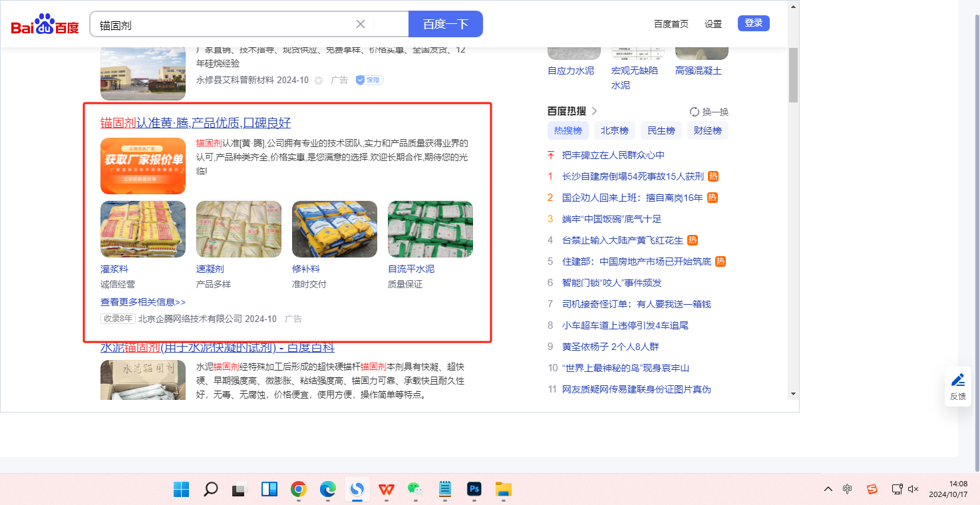
Task: Open WeChat from the taskbar
Action: (x=416, y=490)
